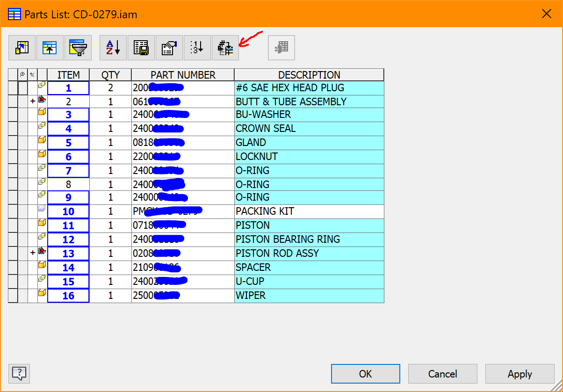Click the arrow-marked Save Item Overrides icon
The height and width of the screenshot is (392, 563).
point(225,47)
